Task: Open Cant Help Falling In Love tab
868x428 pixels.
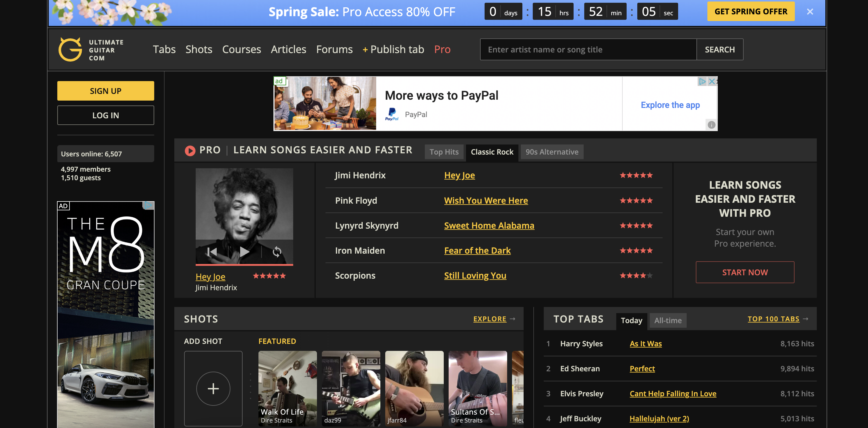Action: click(x=673, y=394)
